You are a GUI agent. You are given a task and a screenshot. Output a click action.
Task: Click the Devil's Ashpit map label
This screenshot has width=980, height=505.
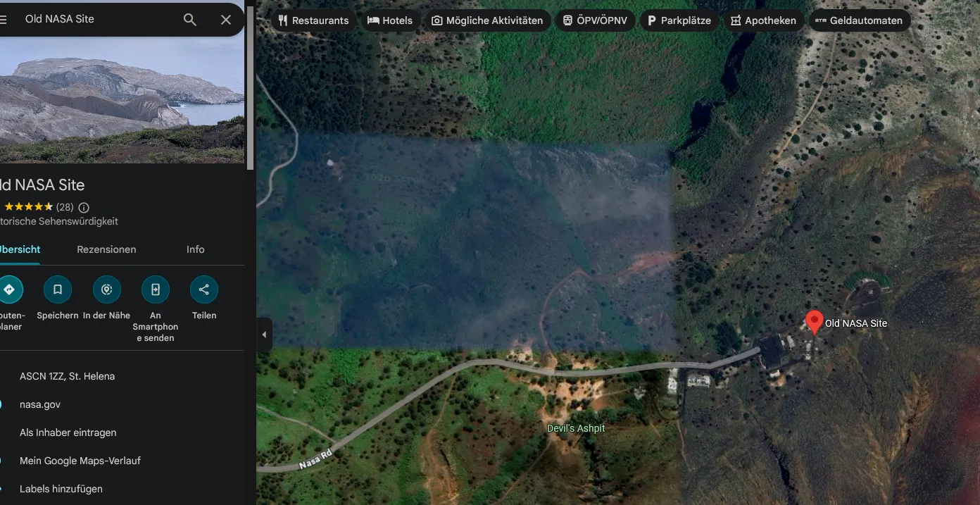coord(576,428)
